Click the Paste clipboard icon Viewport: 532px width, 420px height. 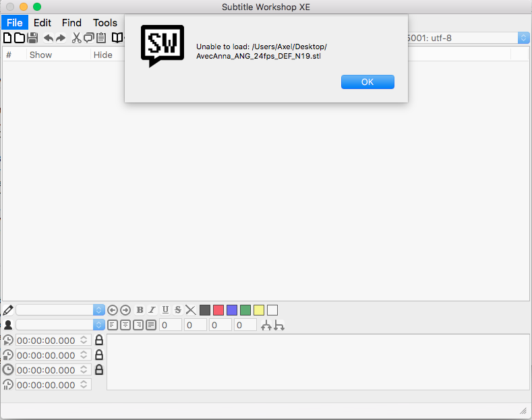tap(101, 38)
